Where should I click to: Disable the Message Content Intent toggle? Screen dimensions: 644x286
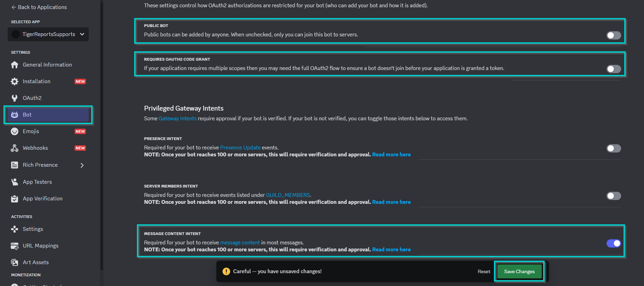(x=613, y=243)
